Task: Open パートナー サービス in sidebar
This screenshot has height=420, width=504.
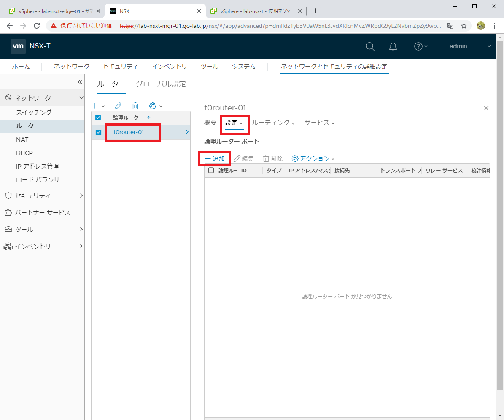Action: click(43, 213)
